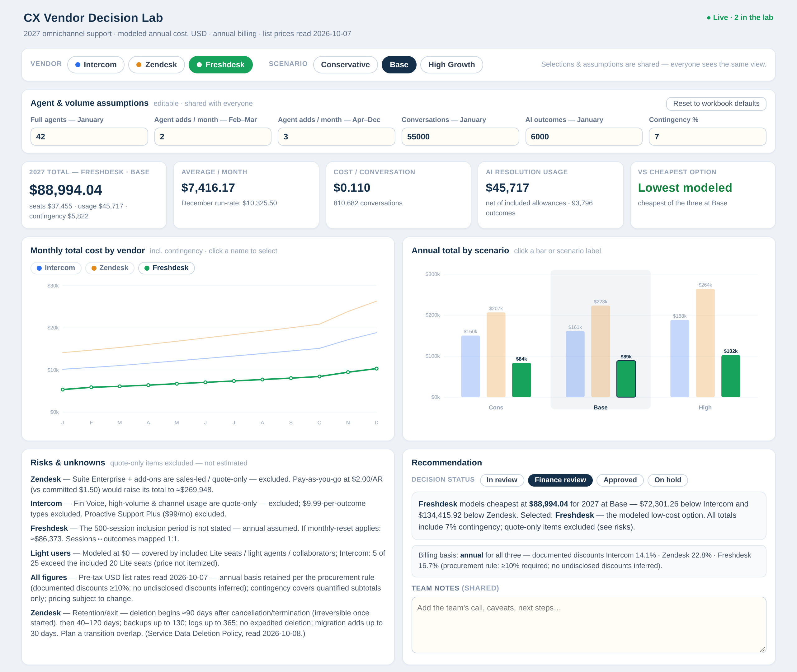Select the High scenario axis label

click(x=705, y=407)
